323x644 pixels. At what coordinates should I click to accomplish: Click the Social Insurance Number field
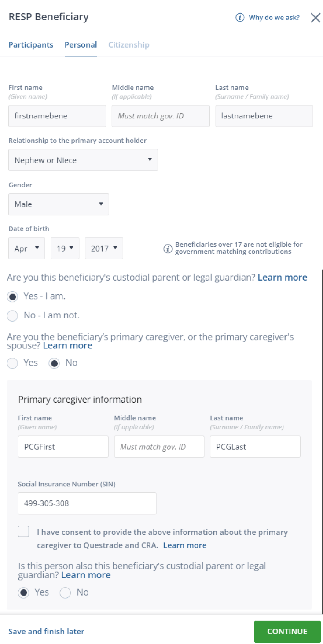click(87, 503)
